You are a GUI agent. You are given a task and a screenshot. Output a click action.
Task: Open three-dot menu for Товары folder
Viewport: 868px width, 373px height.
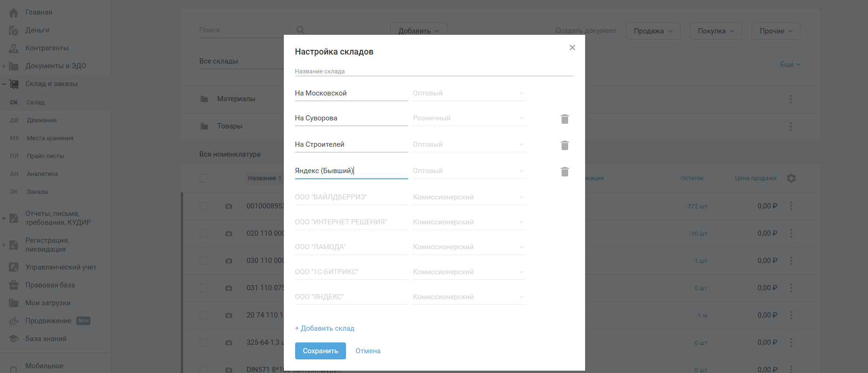coord(791,127)
